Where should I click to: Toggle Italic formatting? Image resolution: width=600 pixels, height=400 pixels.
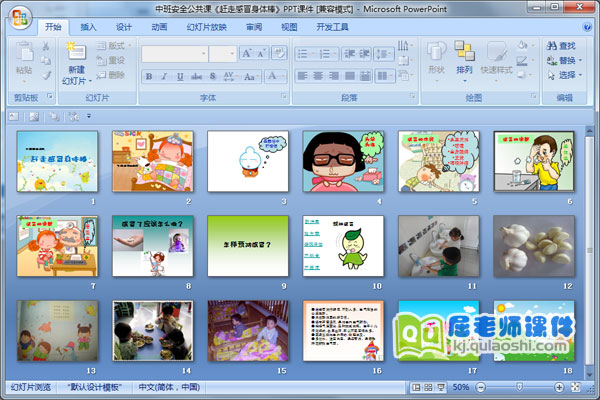(165, 76)
